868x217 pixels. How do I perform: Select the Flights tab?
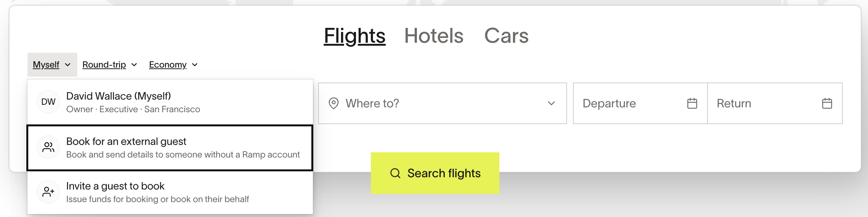tap(355, 36)
